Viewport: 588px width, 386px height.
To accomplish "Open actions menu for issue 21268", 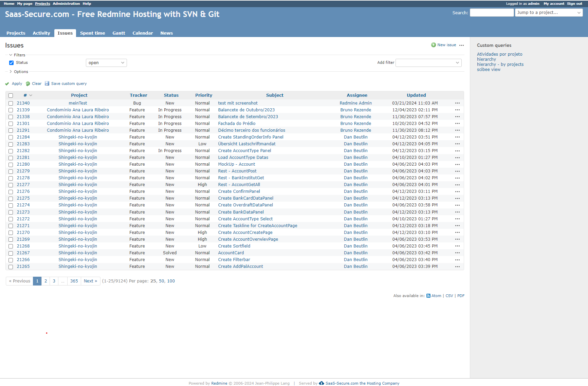I will click(457, 246).
